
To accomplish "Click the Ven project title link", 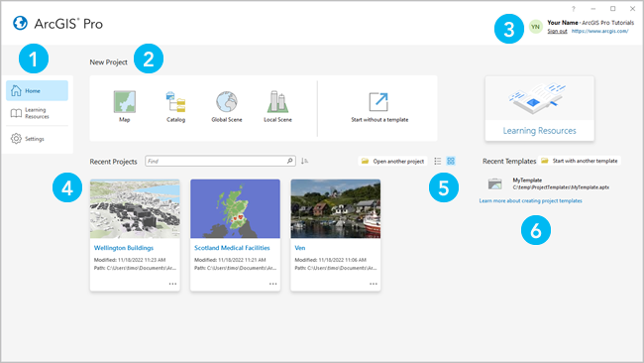I will click(300, 248).
